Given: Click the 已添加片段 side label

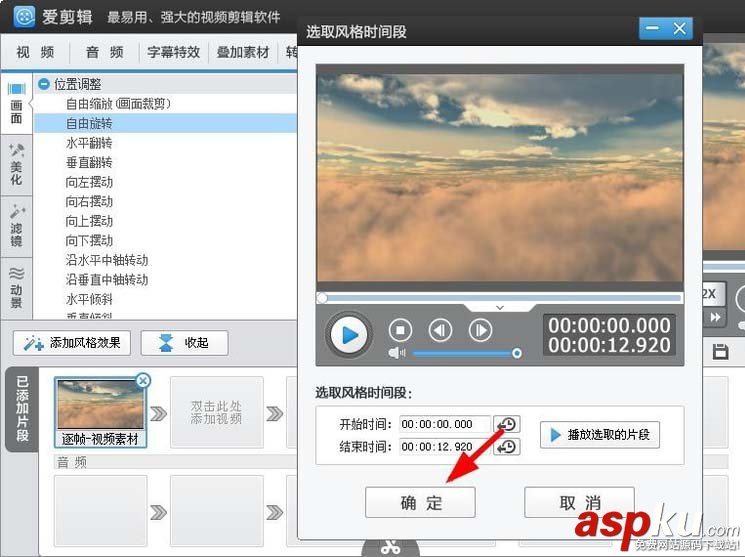Looking at the screenshot, I should click(x=22, y=409).
